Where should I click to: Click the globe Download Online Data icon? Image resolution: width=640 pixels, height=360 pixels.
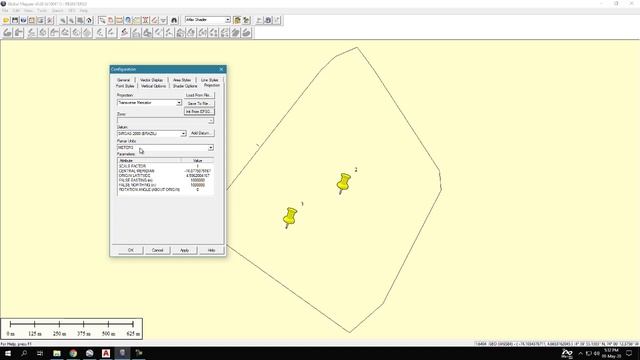[23, 20]
